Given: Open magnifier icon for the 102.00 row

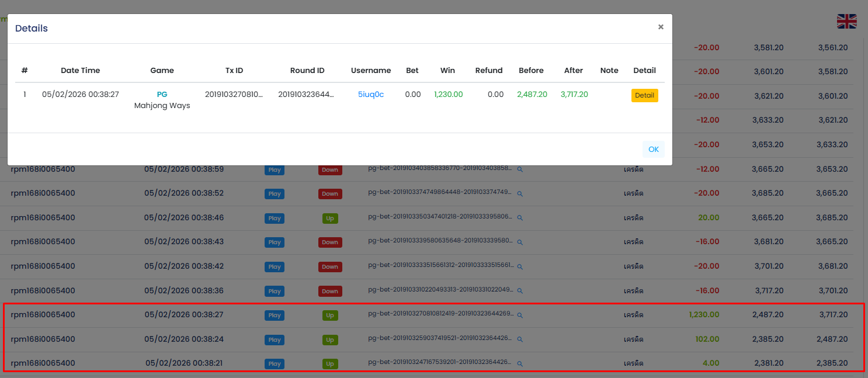Looking at the screenshot, I should pyautogui.click(x=519, y=339).
